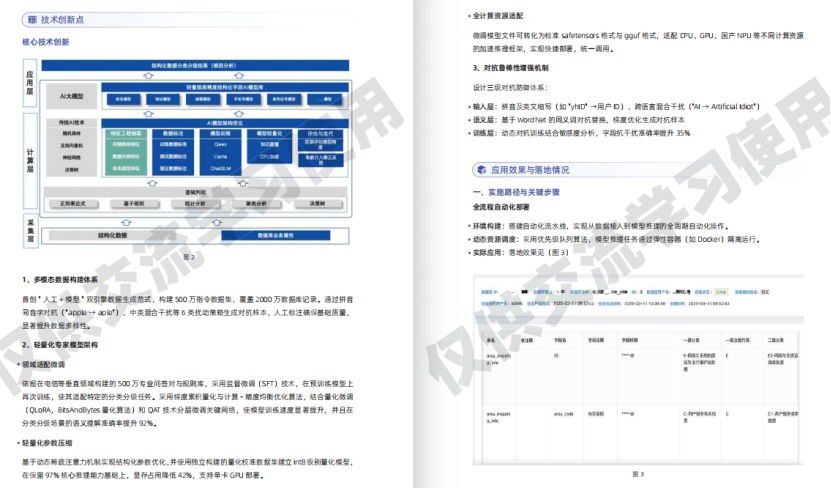
Task: Click the 结构化数据 box in collection layer
Action: pos(113,235)
